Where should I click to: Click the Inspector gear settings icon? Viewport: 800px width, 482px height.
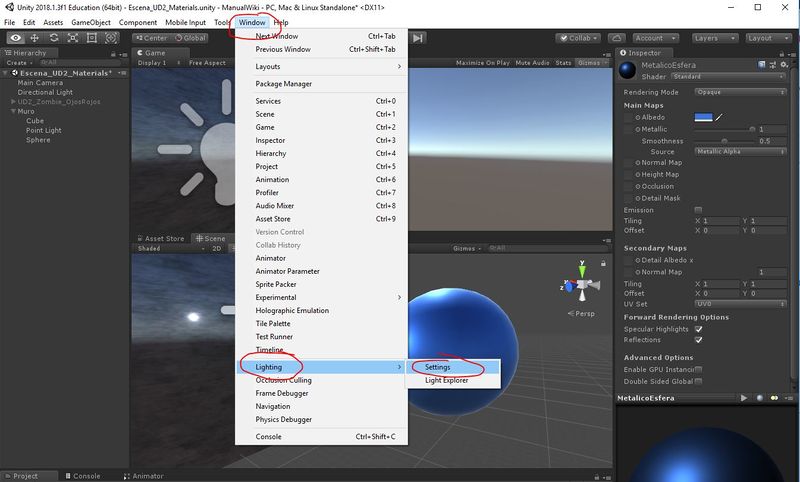784,64
